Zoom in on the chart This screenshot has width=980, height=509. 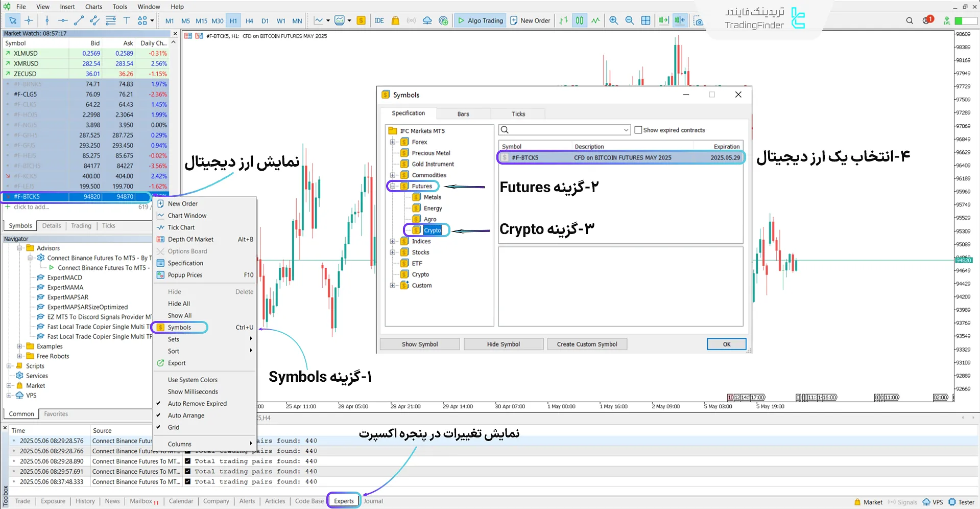point(614,20)
